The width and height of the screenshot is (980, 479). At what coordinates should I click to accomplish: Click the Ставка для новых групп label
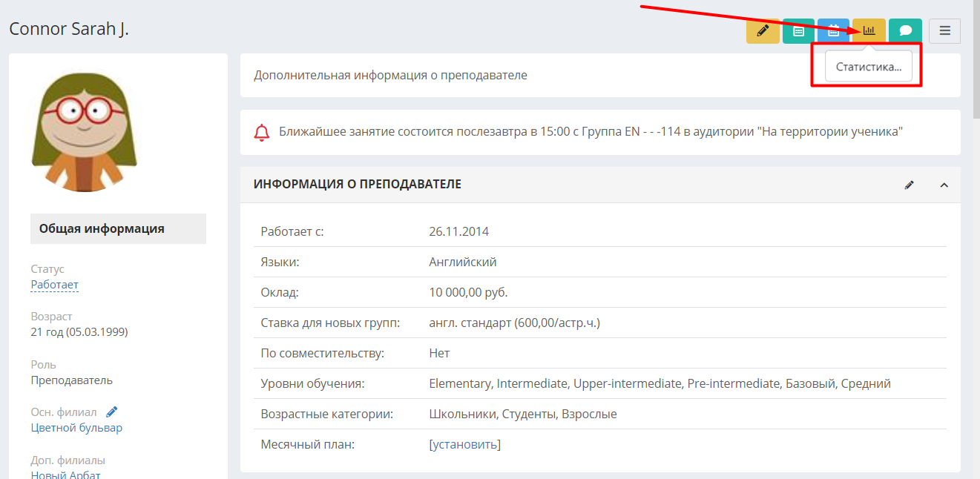click(x=330, y=323)
